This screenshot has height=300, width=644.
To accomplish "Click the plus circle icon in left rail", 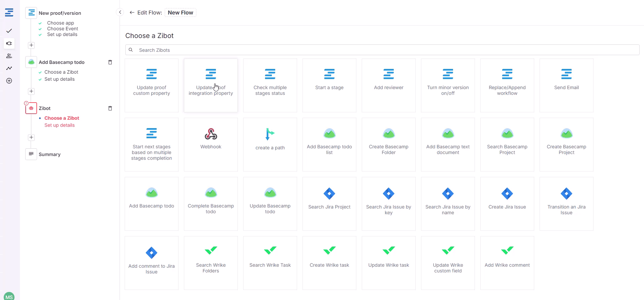I will pos(9,81).
